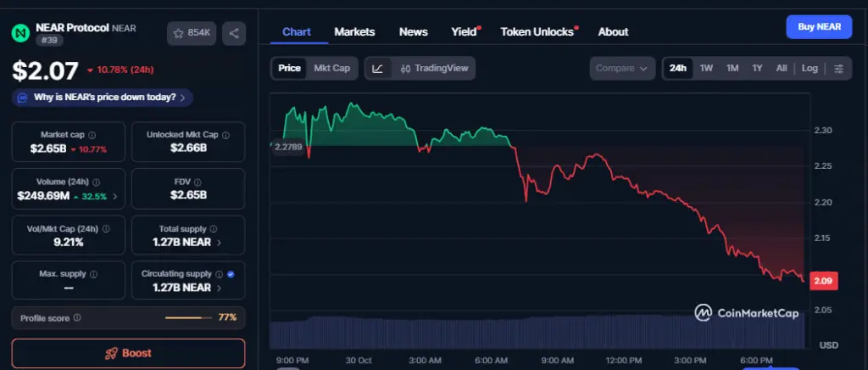The width and height of the screenshot is (868, 370).
Task: Open the Yield tab
Action: coord(464,32)
